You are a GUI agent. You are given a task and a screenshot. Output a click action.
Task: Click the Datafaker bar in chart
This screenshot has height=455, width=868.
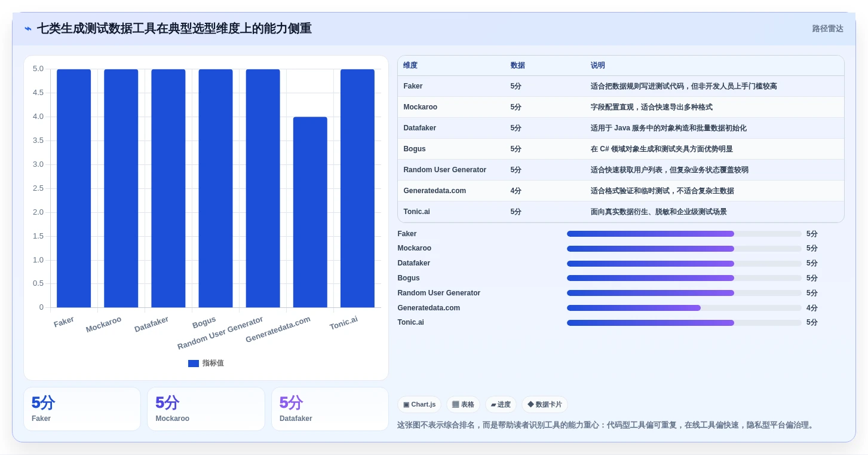point(168,188)
